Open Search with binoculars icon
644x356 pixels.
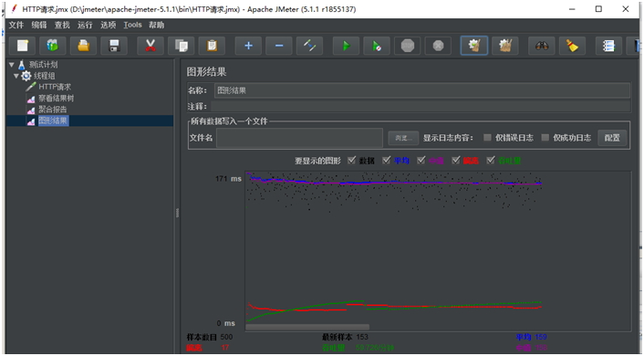[542, 46]
